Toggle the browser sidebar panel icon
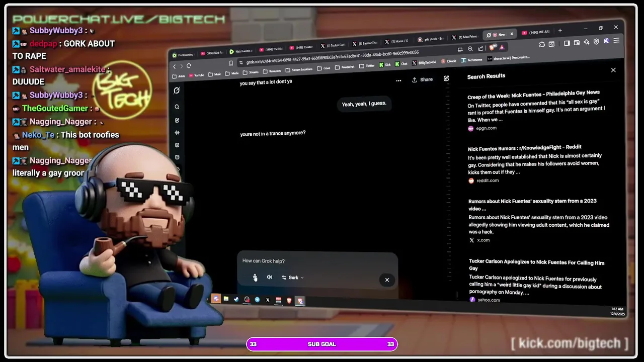The width and height of the screenshot is (644, 362). tap(567, 43)
